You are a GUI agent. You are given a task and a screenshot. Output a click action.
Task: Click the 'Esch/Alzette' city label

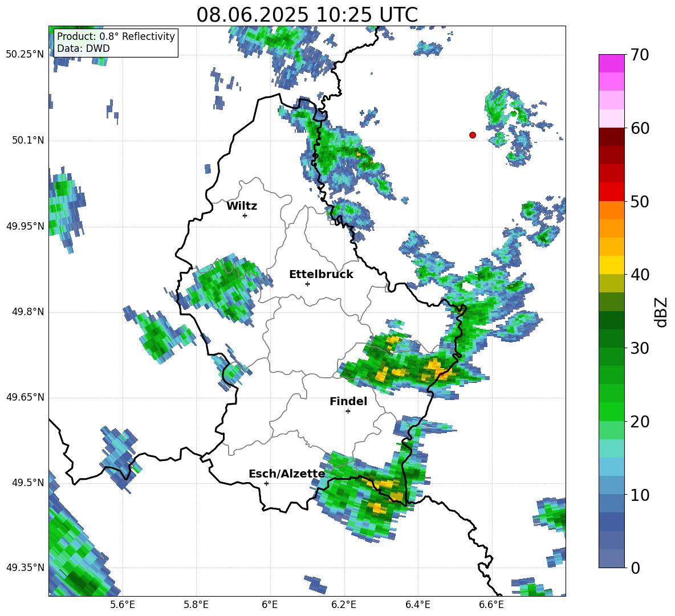click(x=287, y=474)
